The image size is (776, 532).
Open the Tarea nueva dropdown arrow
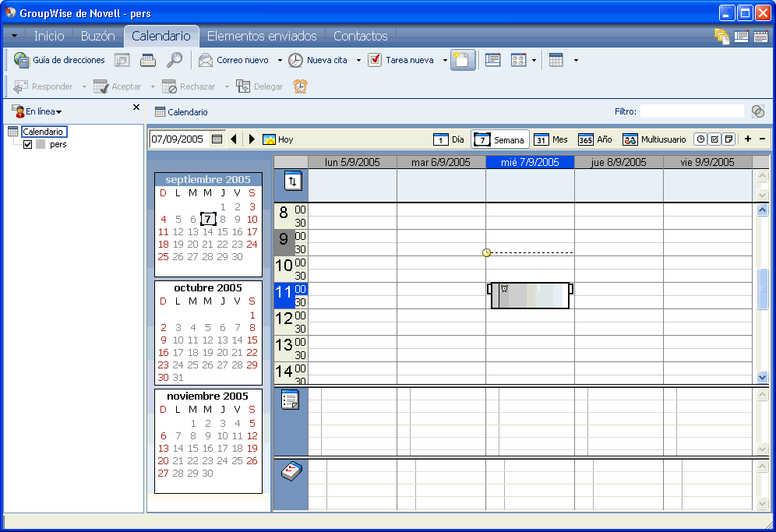[445, 61]
